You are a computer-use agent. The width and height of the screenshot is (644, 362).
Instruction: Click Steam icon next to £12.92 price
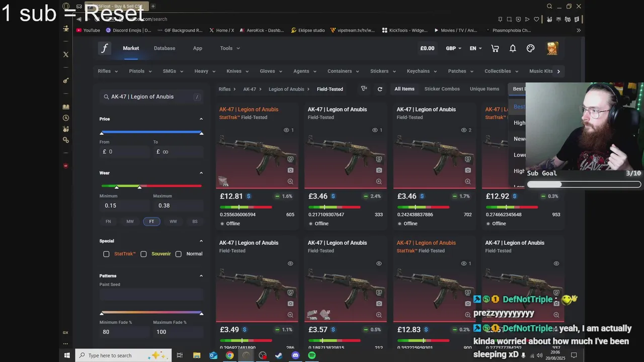pyautogui.click(x=514, y=196)
